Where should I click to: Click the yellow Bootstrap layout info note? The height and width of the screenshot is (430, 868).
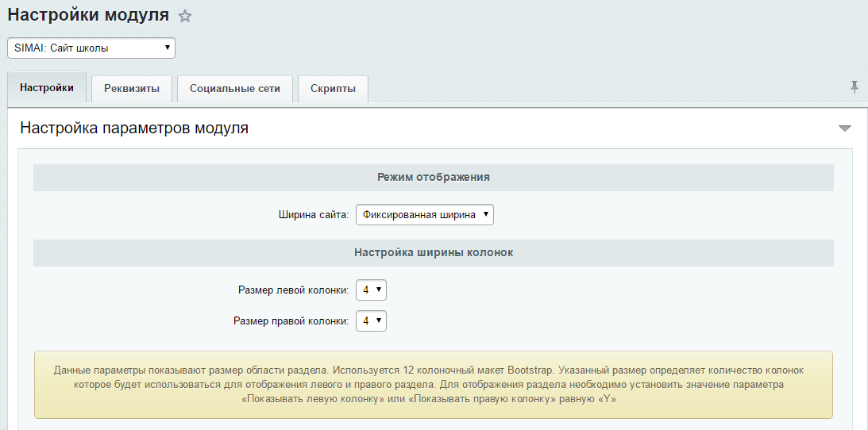433,385
